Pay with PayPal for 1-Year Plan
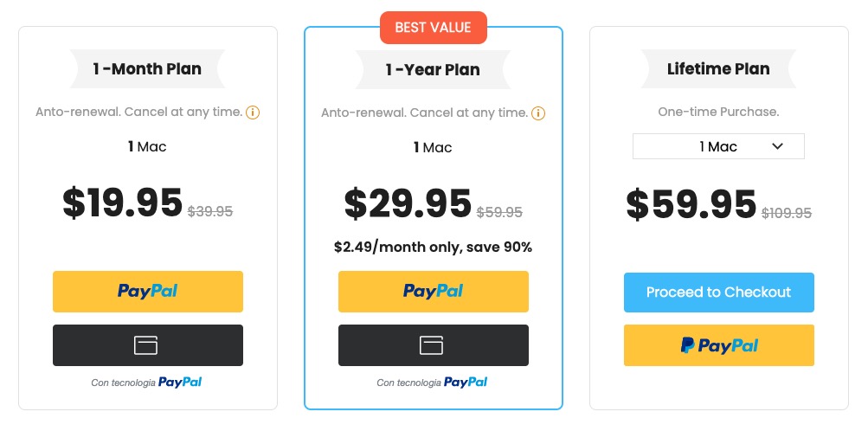Viewport: 868px width, 431px height. pos(433,292)
